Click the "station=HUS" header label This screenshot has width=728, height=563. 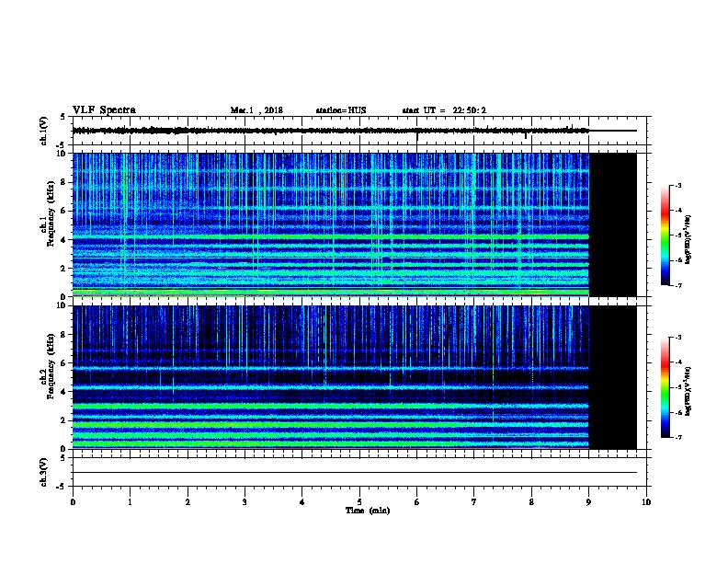(x=341, y=110)
